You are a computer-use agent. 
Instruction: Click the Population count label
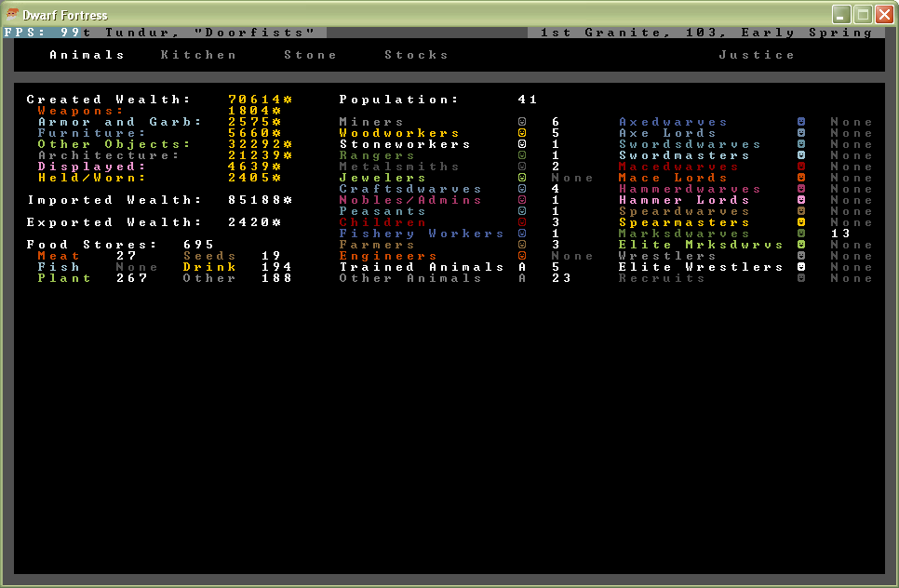[x=399, y=100]
